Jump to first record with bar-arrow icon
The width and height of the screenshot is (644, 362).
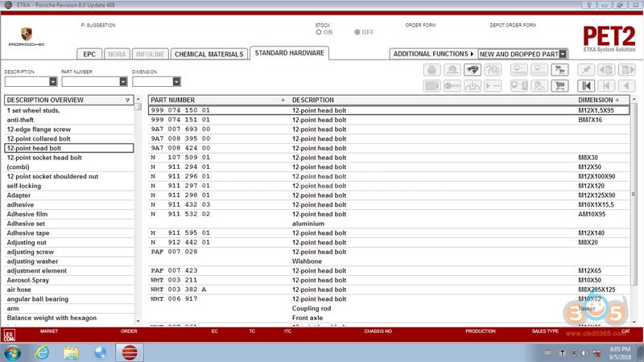(586, 86)
